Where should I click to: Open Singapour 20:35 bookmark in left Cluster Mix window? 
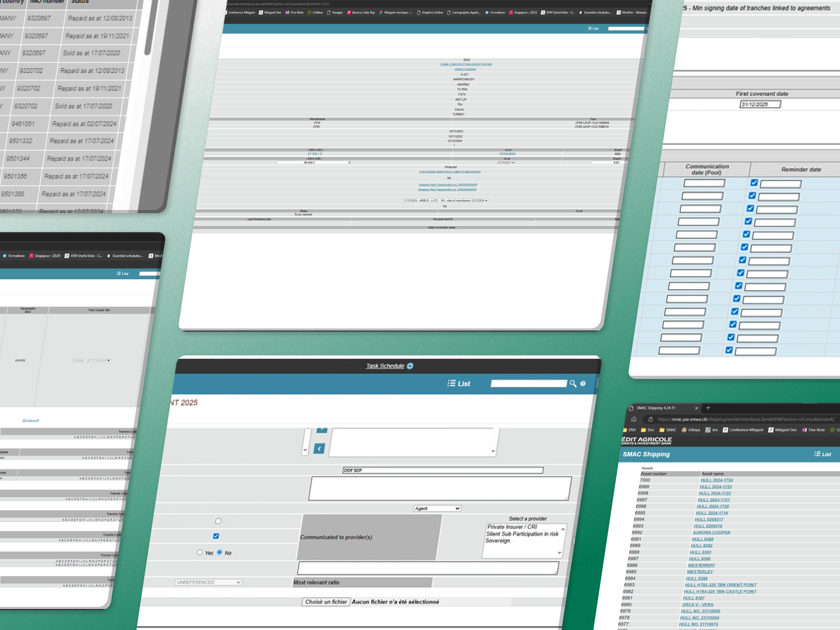[45, 256]
